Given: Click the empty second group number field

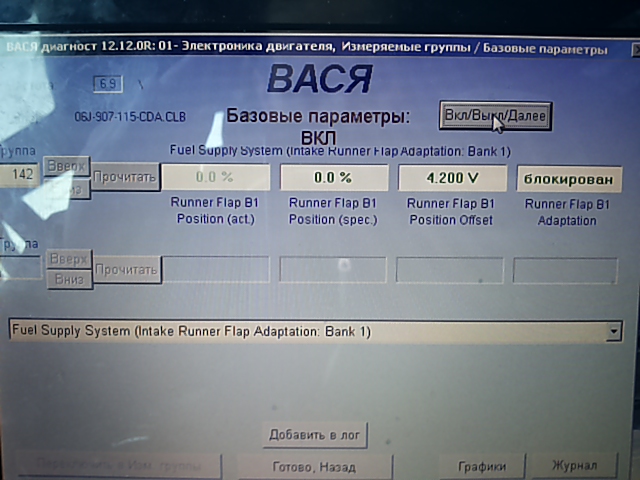Looking at the screenshot, I should coord(20,268).
